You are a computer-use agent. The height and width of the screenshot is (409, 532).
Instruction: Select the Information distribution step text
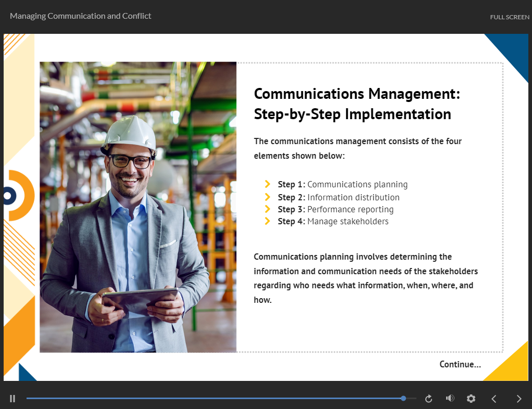[x=353, y=197]
